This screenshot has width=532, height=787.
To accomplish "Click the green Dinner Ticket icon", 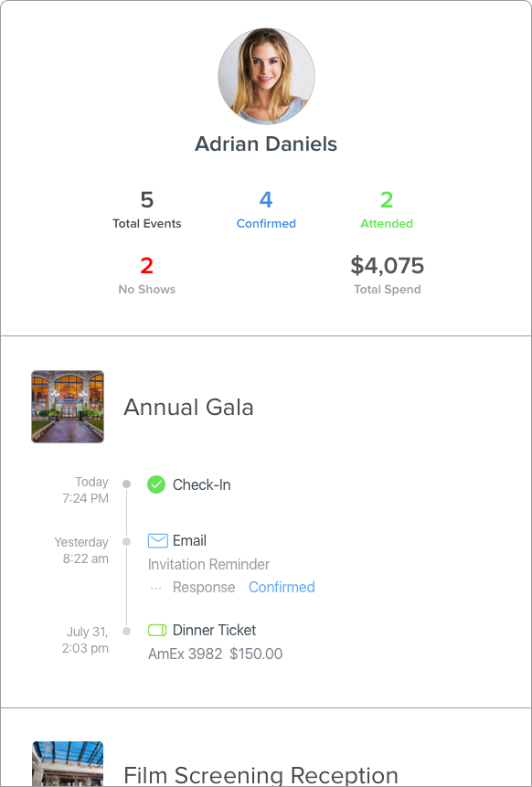I will (157, 630).
